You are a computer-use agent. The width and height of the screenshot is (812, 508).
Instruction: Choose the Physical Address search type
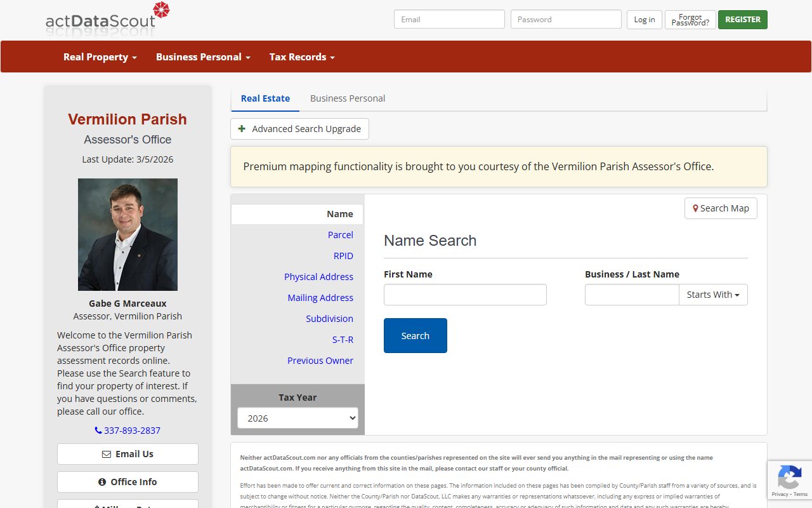point(318,277)
